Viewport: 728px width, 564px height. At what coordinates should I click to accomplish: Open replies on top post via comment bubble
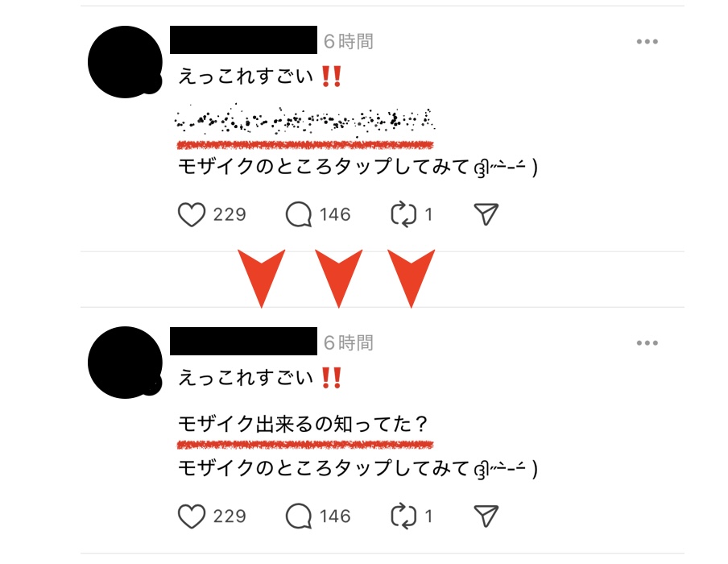298,214
